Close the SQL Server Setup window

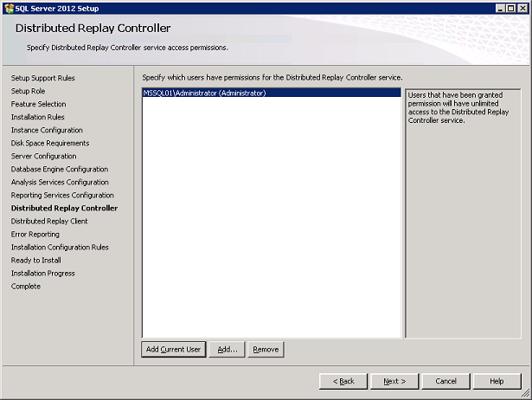pos(522,9)
